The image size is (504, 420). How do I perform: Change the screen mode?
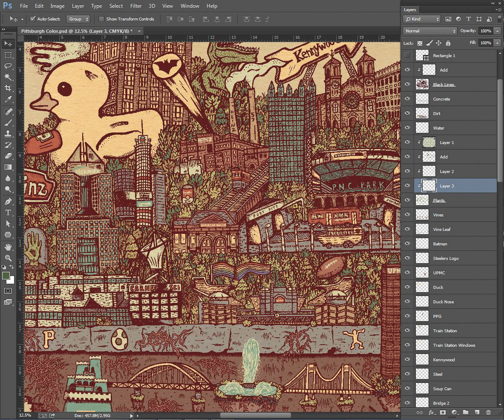coord(8,302)
